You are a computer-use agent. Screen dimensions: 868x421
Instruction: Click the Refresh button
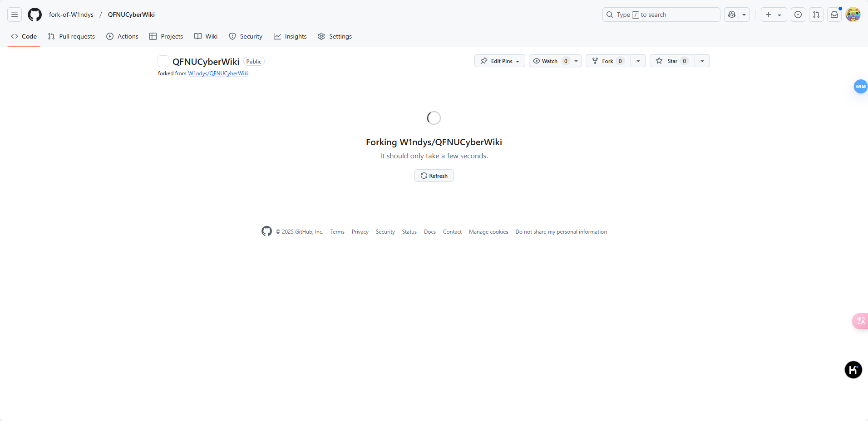tap(434, 176)
